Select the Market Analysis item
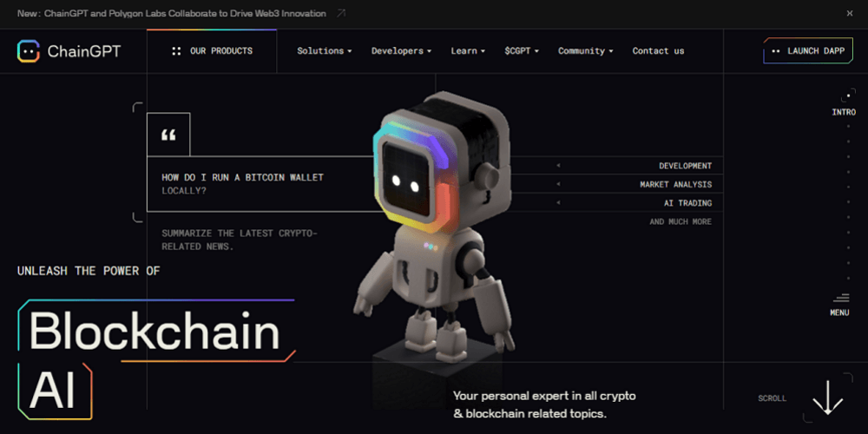 [x=676, y=184]
